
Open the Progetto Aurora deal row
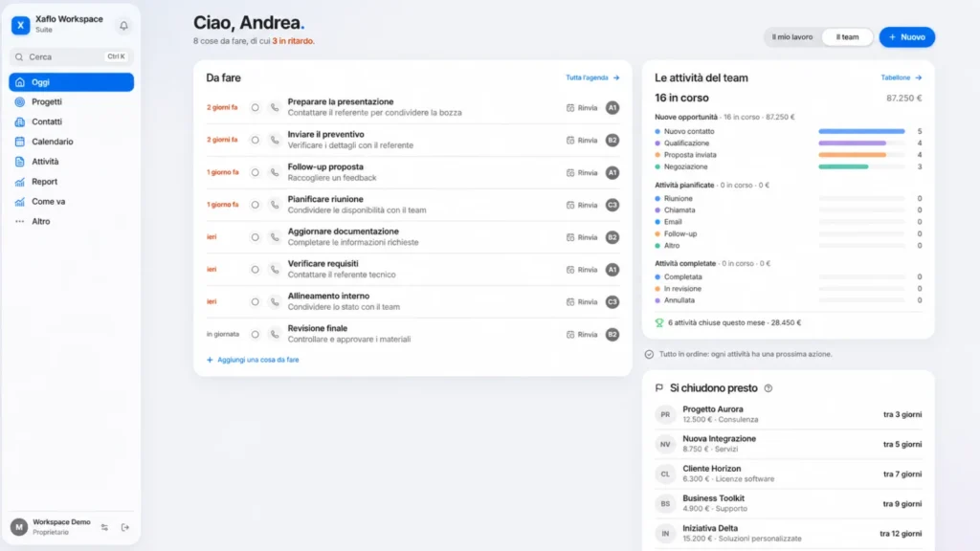tap(789, 414)
